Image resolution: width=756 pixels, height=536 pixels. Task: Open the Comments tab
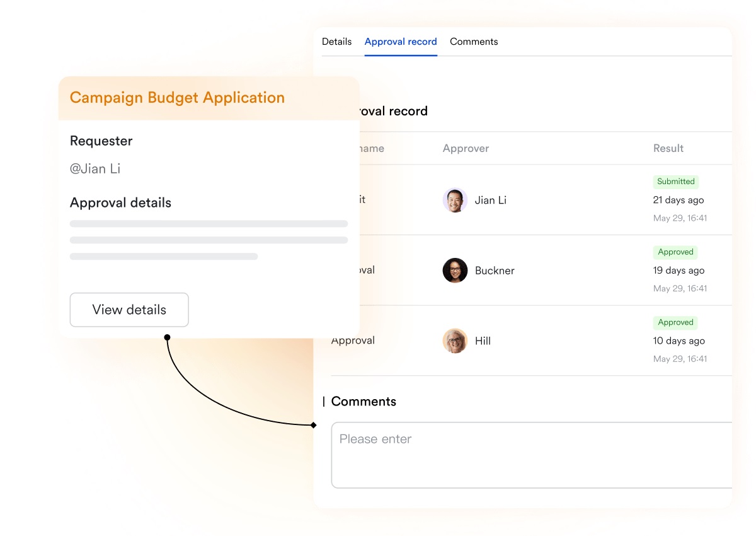[474, 42]
